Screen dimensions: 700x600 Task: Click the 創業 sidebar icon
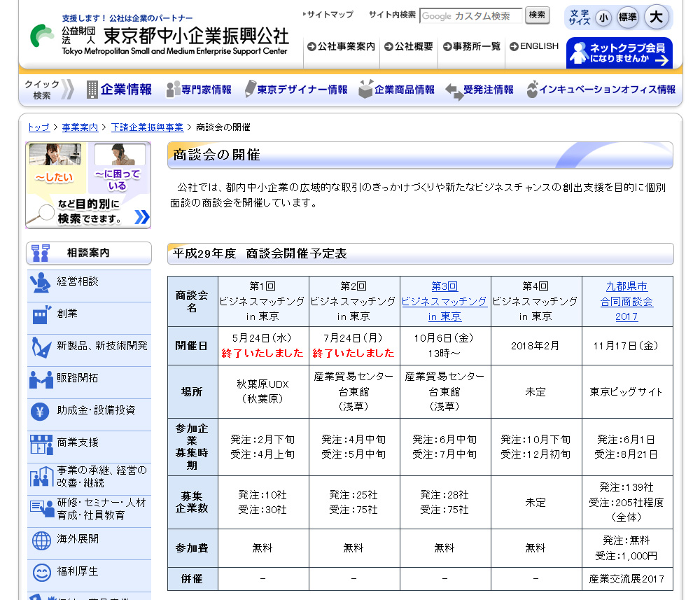[x=41, y=314]
